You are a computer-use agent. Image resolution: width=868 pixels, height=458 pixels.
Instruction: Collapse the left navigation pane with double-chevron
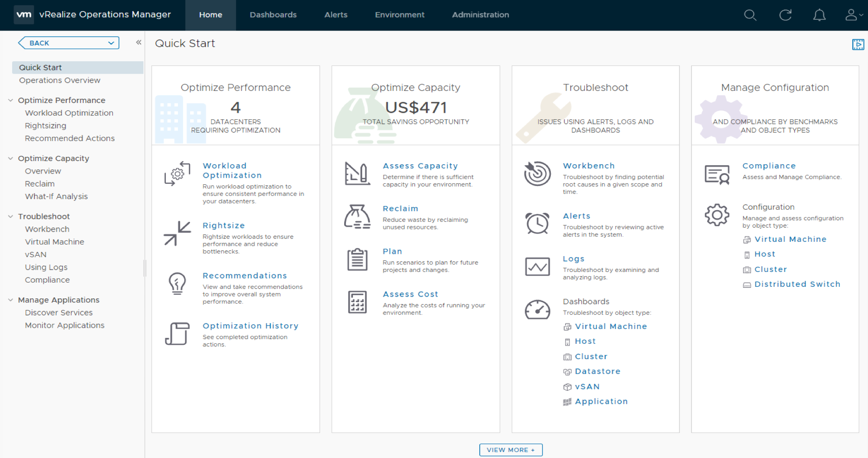click(x=138, y=42)
